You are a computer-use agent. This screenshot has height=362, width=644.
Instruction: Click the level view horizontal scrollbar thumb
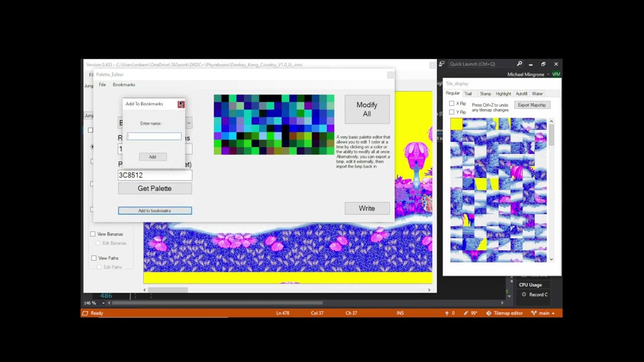168,290
